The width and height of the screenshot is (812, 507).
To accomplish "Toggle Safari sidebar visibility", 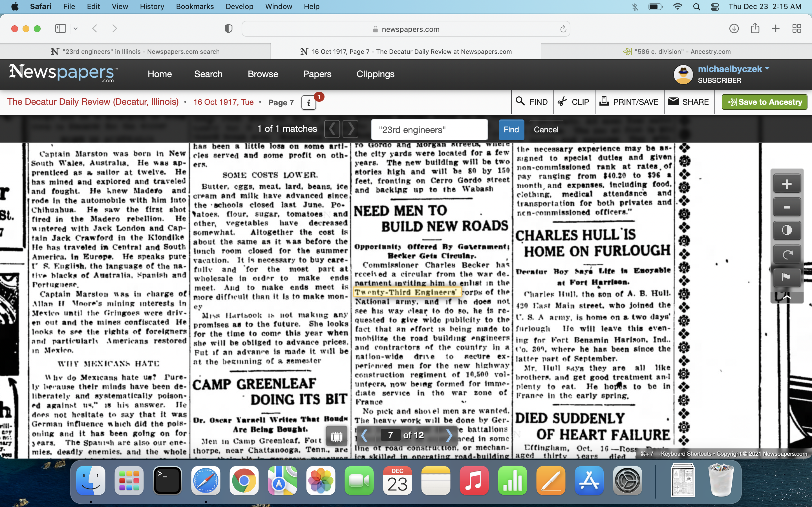I will [60, 29].
